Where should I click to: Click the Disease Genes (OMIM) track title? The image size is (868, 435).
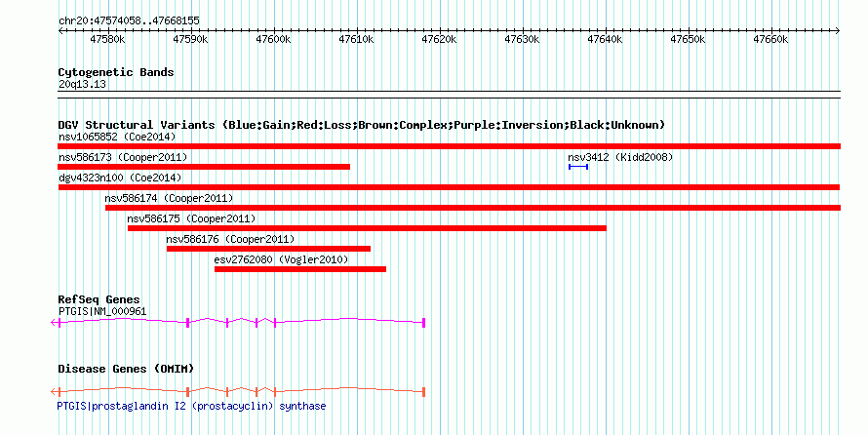[126, 369]
